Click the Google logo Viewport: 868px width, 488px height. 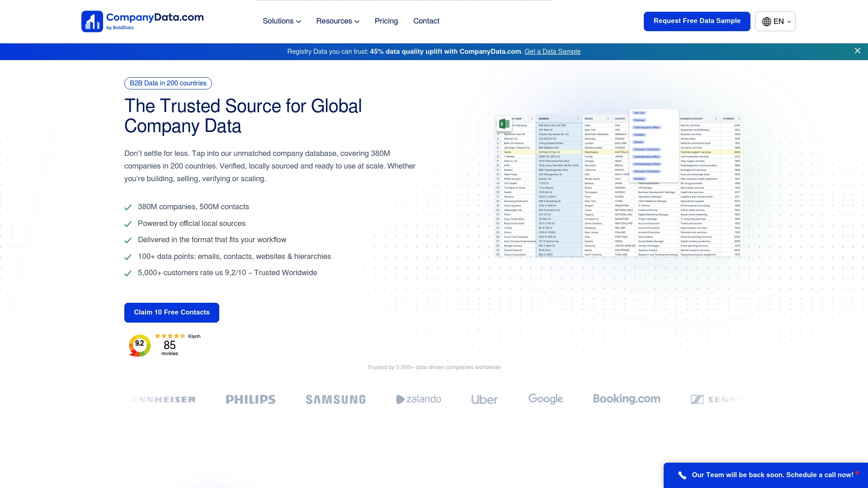click(545, 399)
